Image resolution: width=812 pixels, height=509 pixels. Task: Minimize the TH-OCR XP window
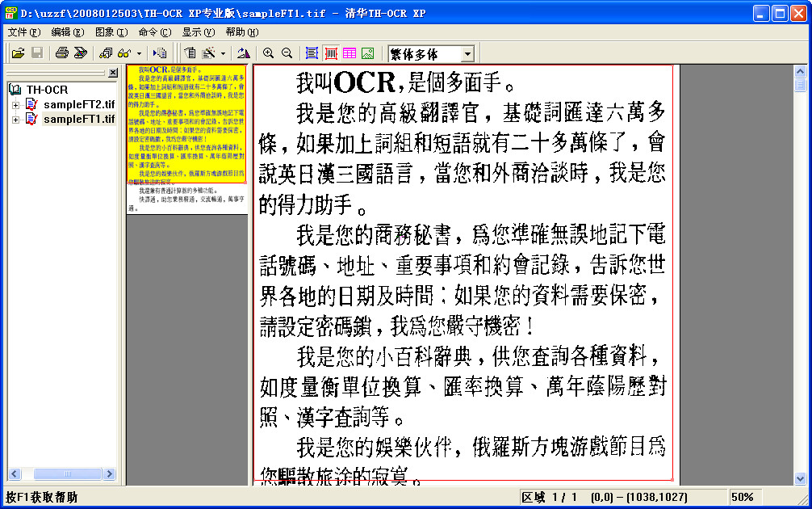tap(760, 13)
